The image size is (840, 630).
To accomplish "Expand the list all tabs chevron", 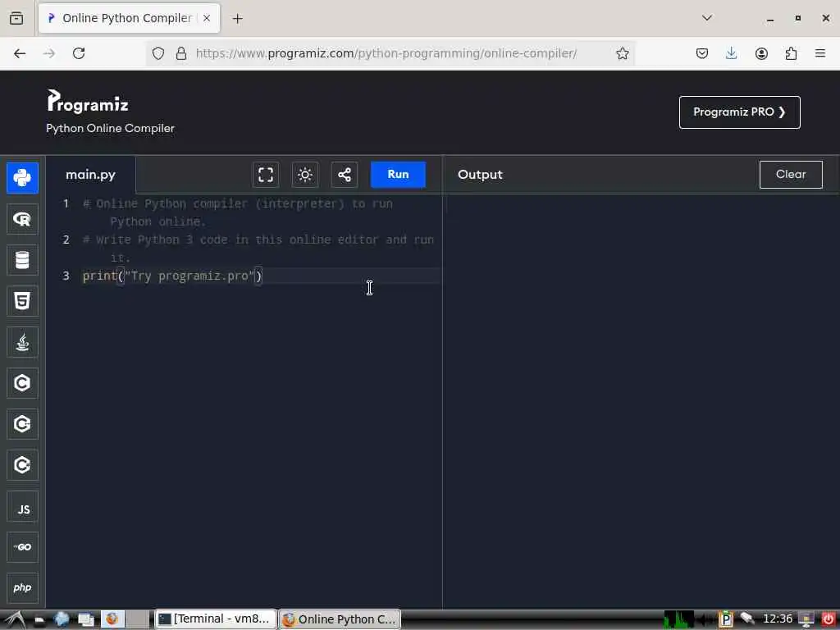I will coord(707,18).
